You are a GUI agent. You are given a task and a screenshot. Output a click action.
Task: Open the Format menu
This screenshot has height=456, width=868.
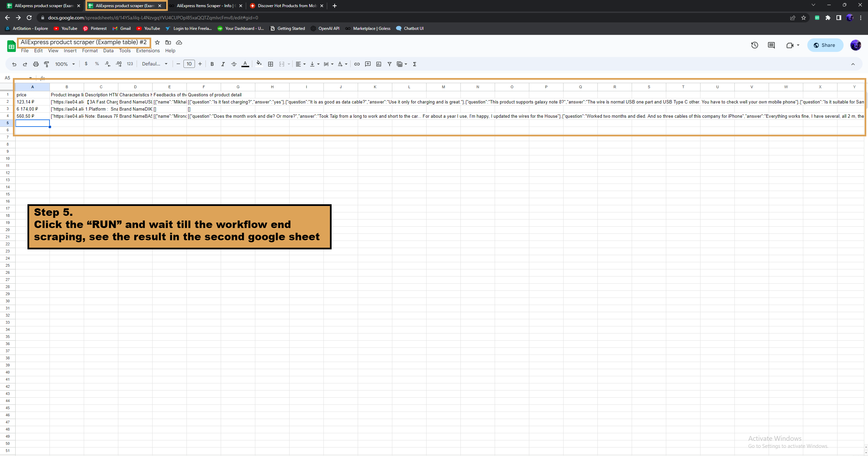90,51
